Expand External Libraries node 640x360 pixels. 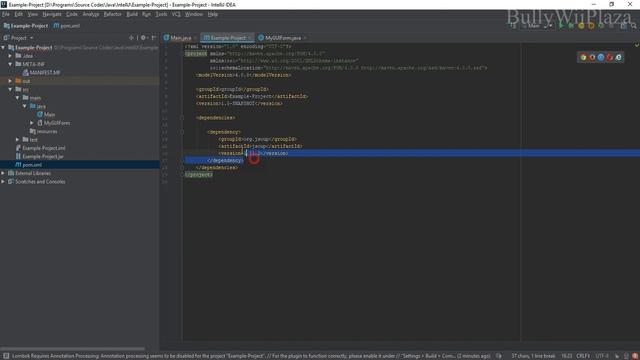(x=3, y=173)
